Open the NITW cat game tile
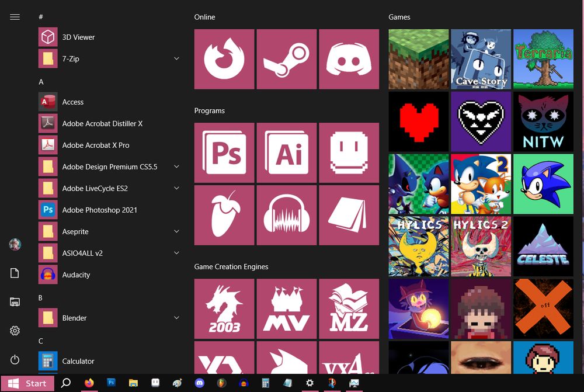 click(x=543, y=122)
